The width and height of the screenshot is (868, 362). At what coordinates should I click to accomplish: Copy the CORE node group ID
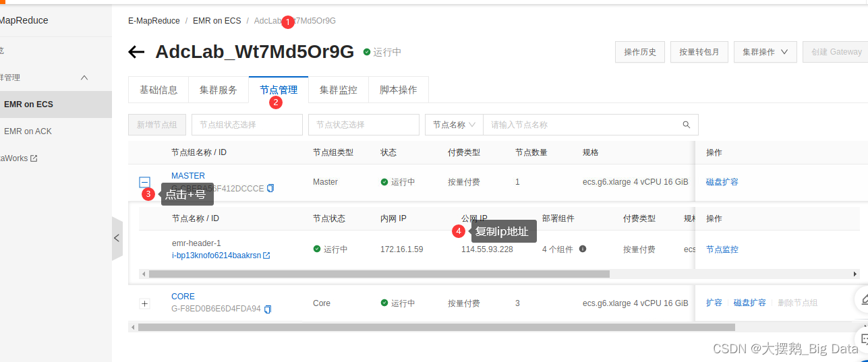pos(268,309)
